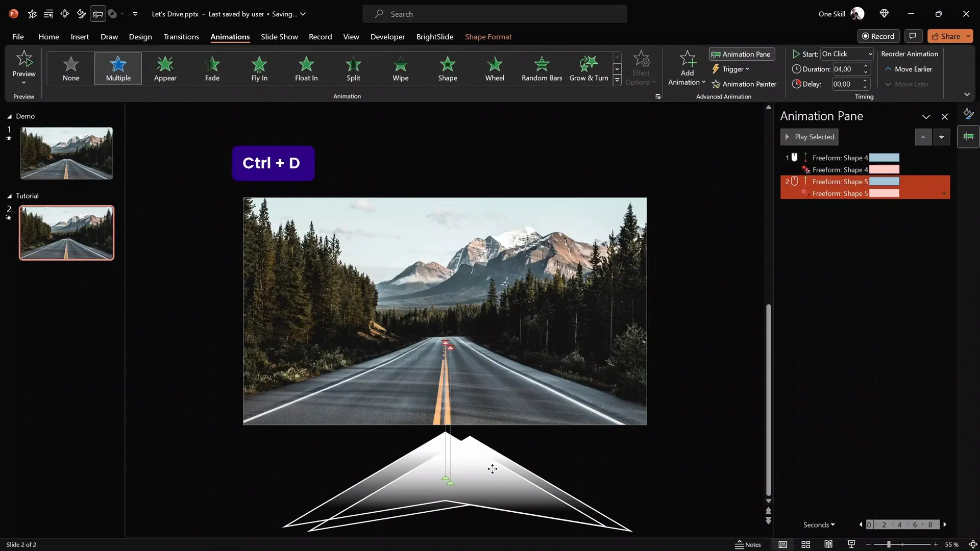Image resolution: width=980 pixels, height=551 pixels.
Task: Open the File menu
Action: [x=18, y=37]
